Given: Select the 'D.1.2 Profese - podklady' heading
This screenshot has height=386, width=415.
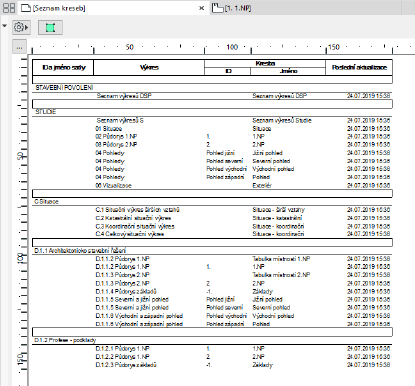Looking at the screenshot, I should [x=65, y=340].
